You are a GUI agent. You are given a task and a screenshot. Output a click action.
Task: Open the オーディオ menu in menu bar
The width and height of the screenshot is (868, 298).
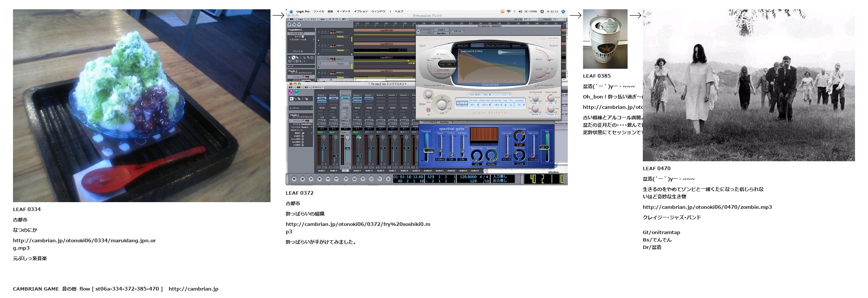[x=343, y=12]
